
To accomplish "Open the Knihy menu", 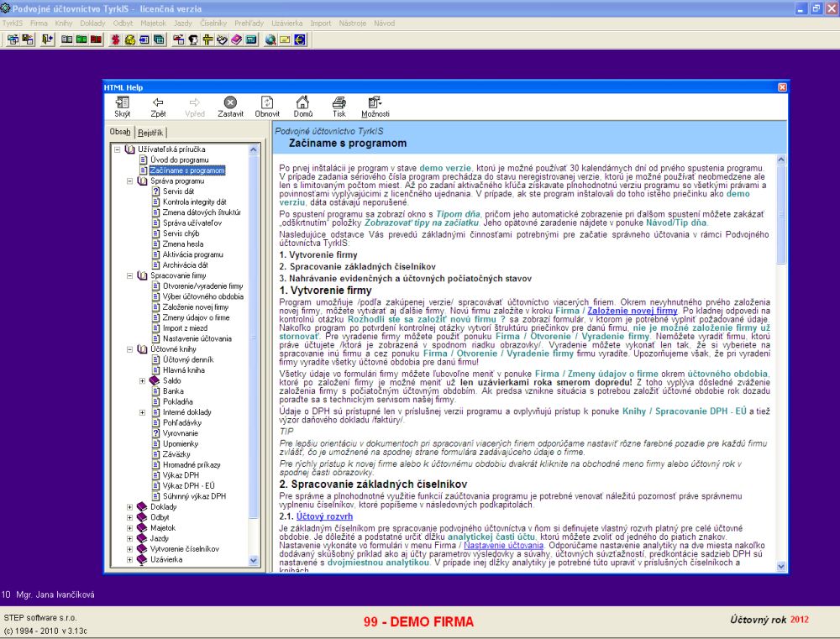I will [x=64, y=23].
